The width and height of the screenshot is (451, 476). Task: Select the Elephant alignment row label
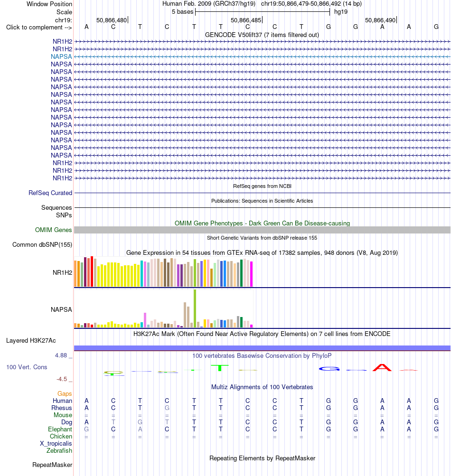[x=60, y=429]
